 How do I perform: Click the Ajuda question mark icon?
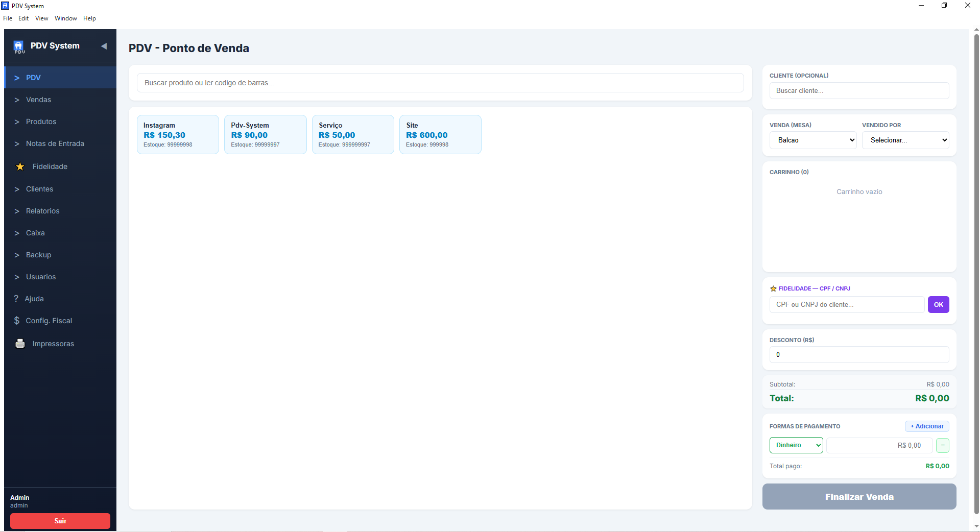[16, 299]
